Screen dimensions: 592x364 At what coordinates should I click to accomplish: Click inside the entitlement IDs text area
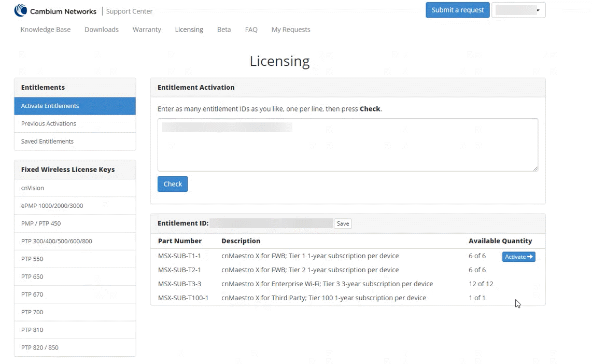coord(348,145)
